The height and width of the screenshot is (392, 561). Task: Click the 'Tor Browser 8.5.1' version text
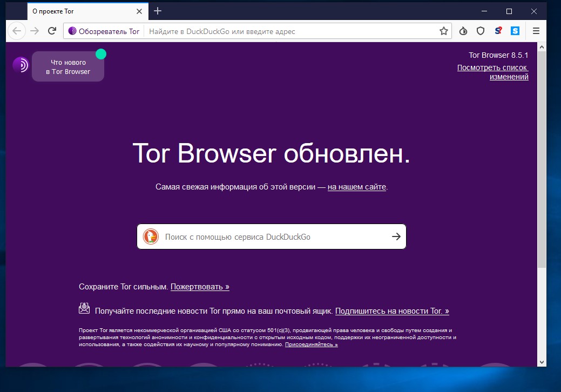point(498,55)
